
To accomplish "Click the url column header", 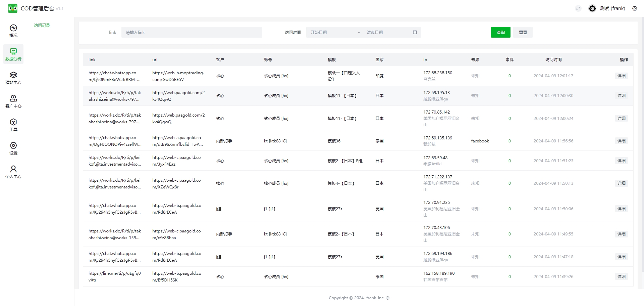I will [x=155, y=60].
